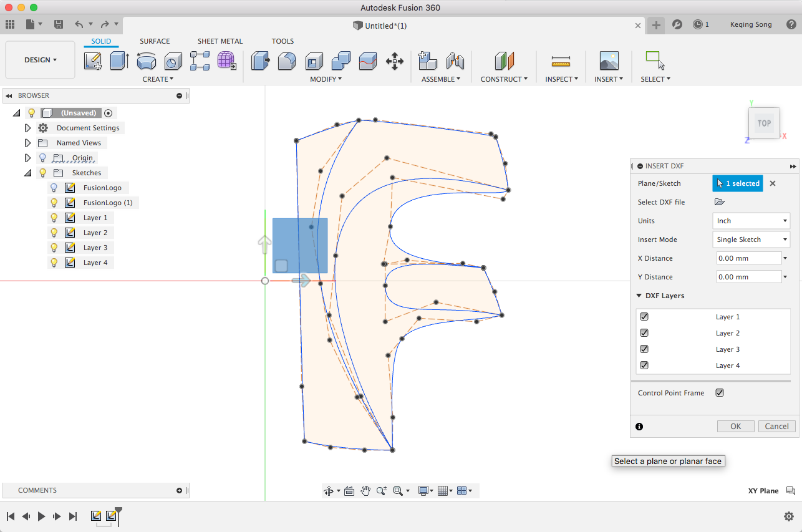Click OK in Insert DXF dialog

click(735, 427)
